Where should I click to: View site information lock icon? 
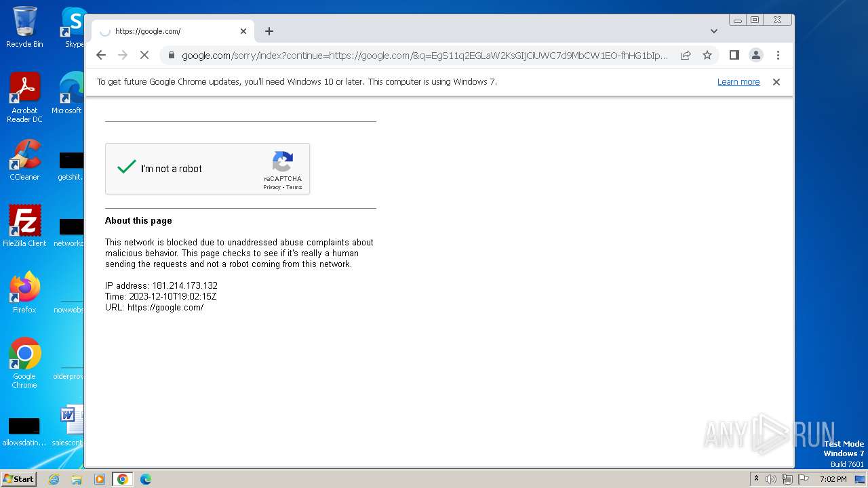172,56
